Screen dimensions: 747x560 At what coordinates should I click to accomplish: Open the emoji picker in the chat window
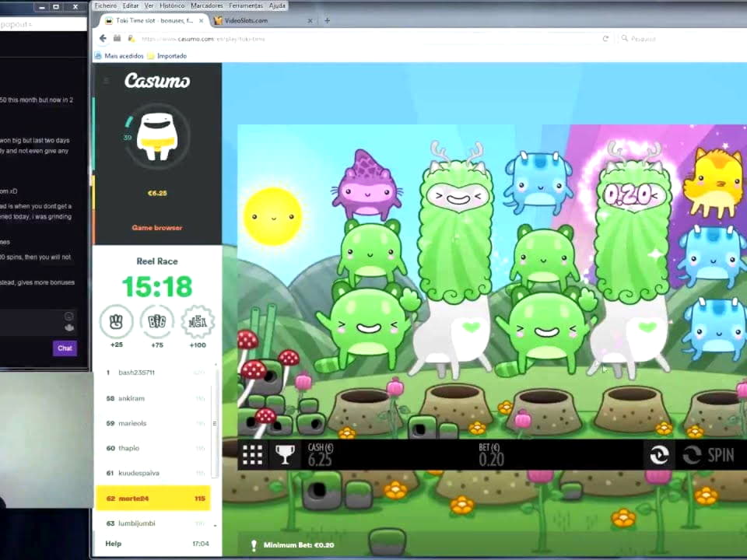pos(68,317)
